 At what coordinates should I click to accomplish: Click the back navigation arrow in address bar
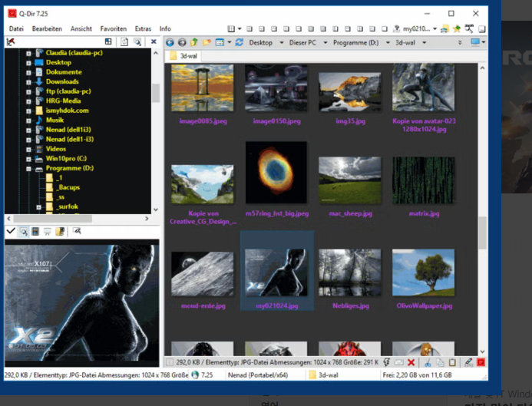(x=170, y=42)
